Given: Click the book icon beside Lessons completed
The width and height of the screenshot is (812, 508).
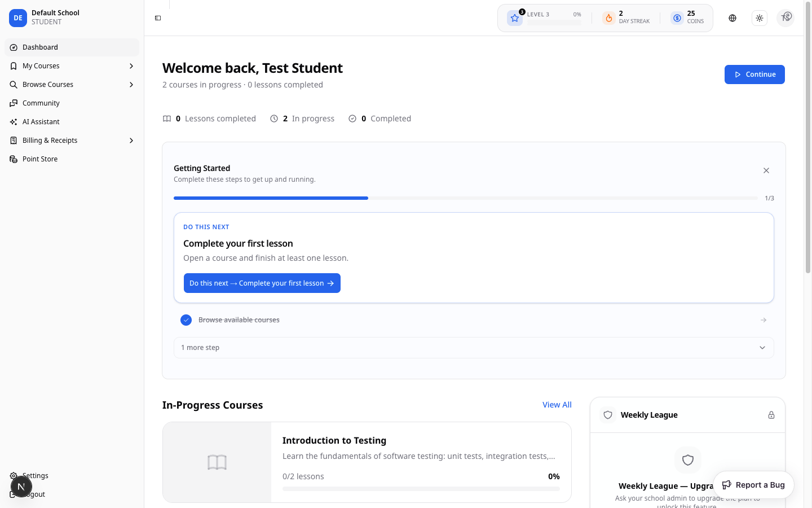Looking at the screenshot, I should [x=167, y=119].
